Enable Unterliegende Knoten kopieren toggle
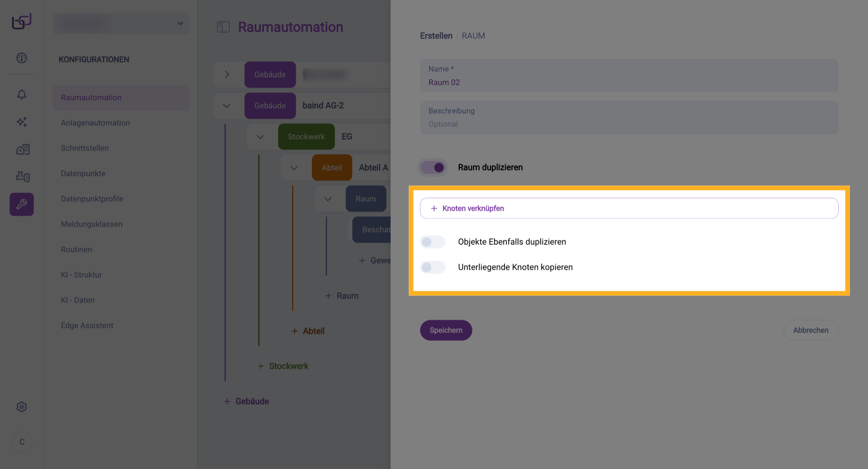Screen dimensions: 868x469 pos(433,267)
